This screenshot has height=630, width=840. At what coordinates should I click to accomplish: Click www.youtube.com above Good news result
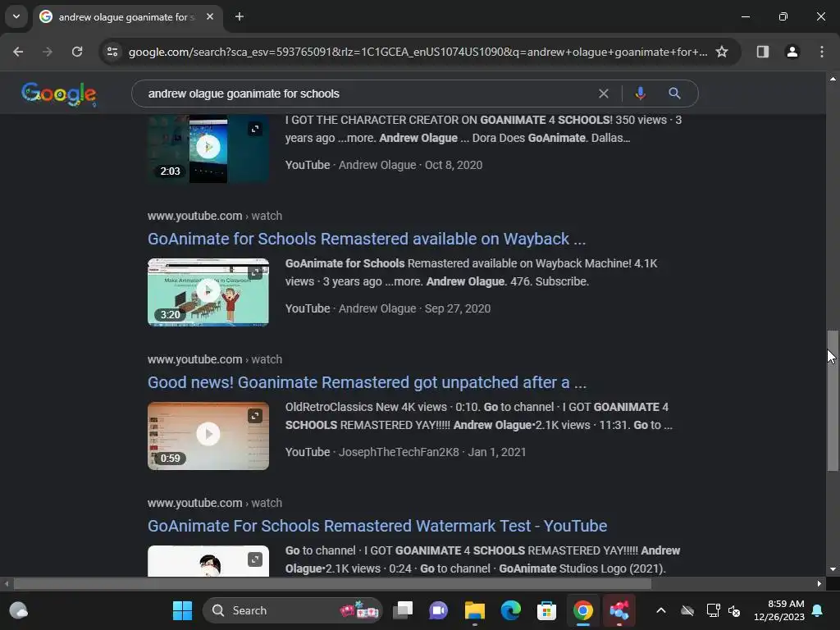coord(195,359)
